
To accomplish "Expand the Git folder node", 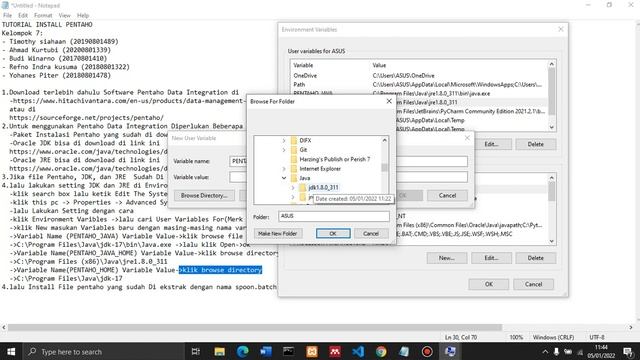I will [284, 150].
